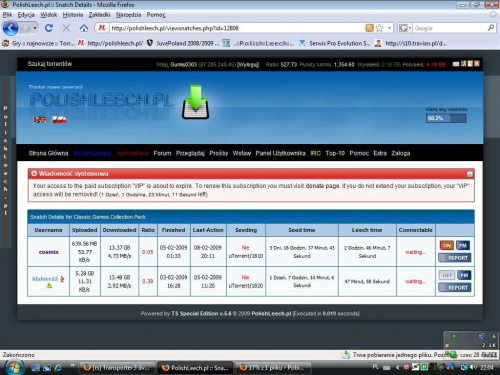Toggle the ON button for cosmix
The height and width of the screenshot is (375, 500).
pos(447,246)
